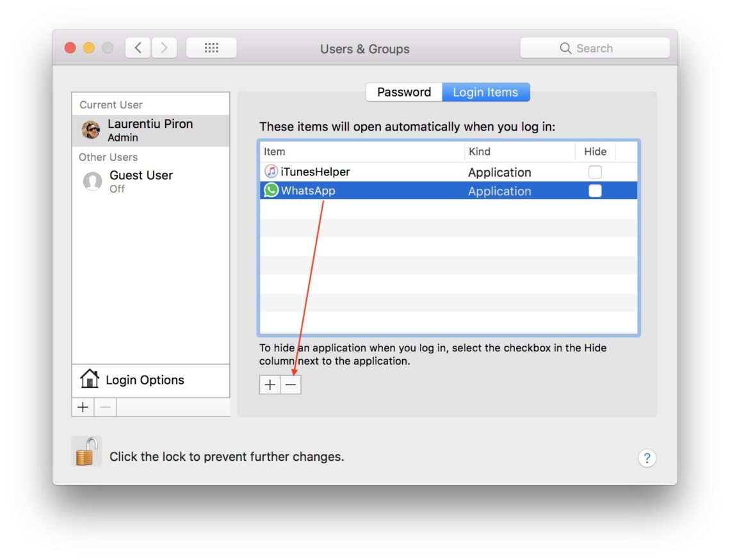Remove WhatsApp using the minus button
Screen dimensions: 730x560
(291, 385)
